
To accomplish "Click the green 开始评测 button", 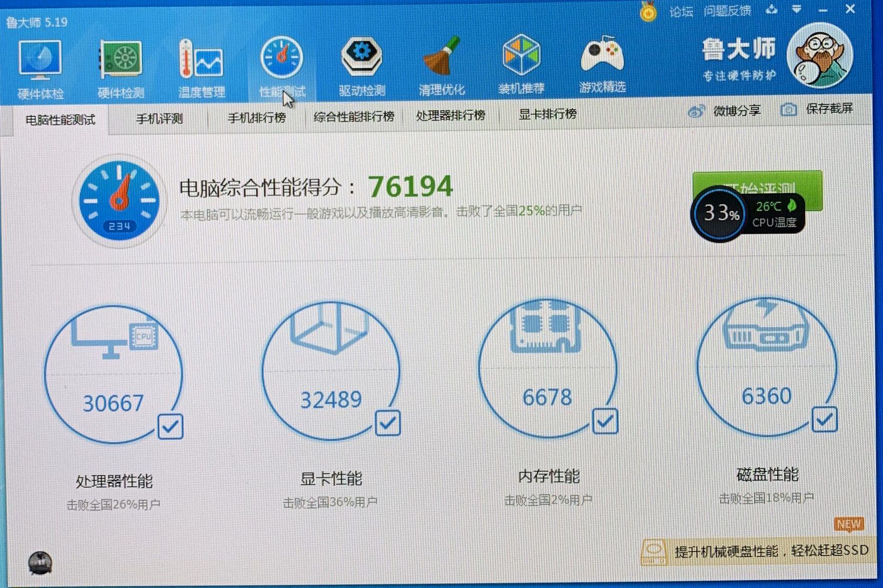I will (x=757, y=191).
